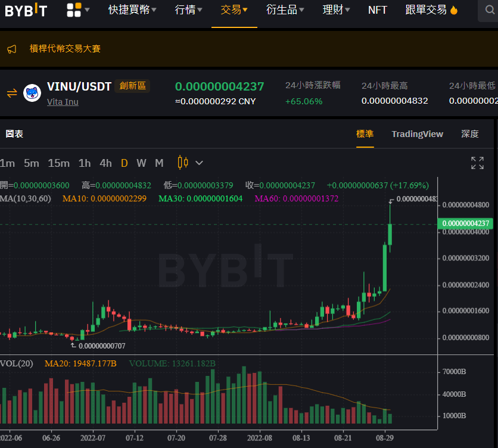498x448 pixels.
Task: Select the 5m timeframe
Action: tap(32, 163)
